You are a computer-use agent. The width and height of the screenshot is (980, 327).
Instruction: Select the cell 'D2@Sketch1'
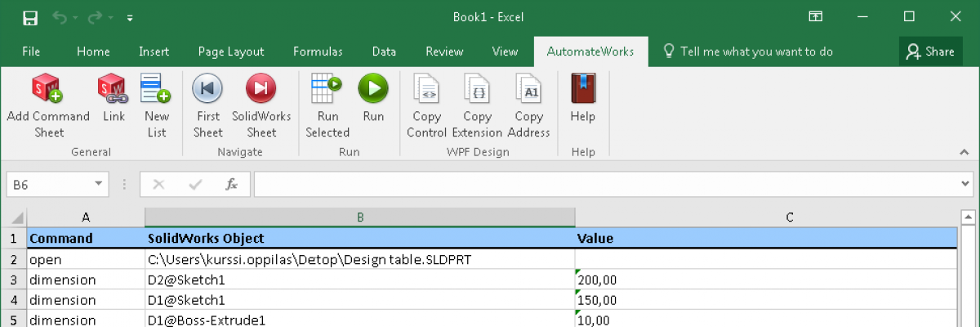point(359,280)
